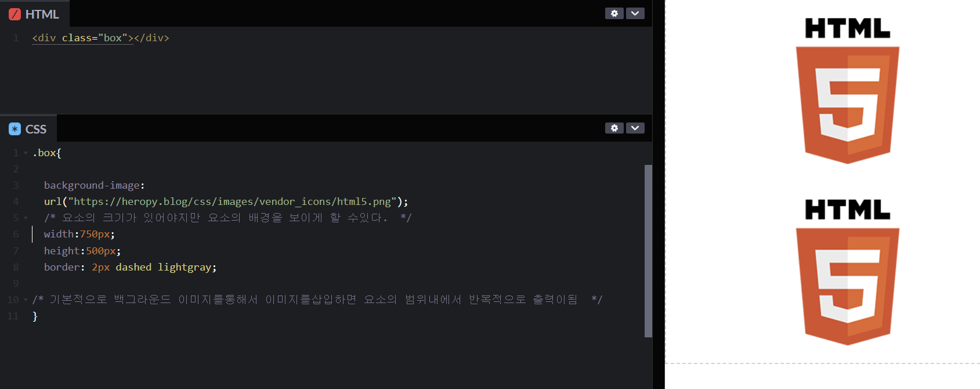Click the .box{ selector text

coord(46,153)
